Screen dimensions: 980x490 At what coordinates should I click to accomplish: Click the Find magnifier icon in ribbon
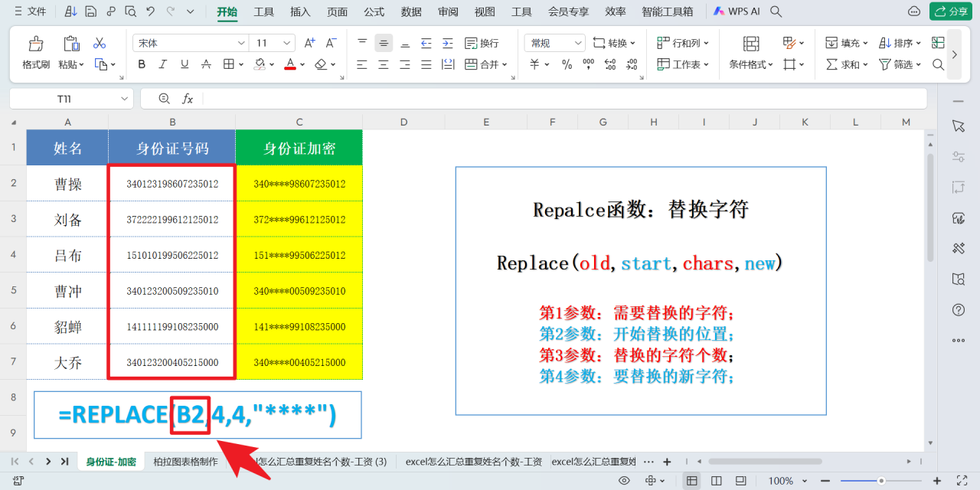pyautogui.click(x=939, y=64)
